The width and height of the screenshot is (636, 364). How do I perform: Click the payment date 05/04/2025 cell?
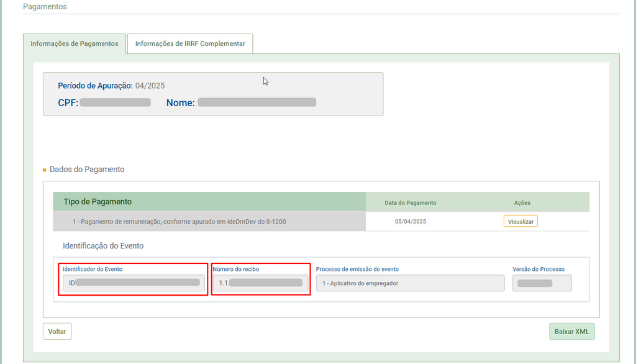point(411,221)
